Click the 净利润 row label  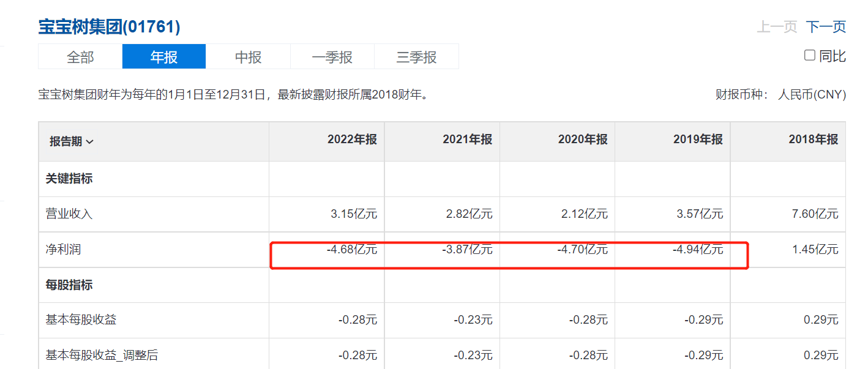click(64, 250)
